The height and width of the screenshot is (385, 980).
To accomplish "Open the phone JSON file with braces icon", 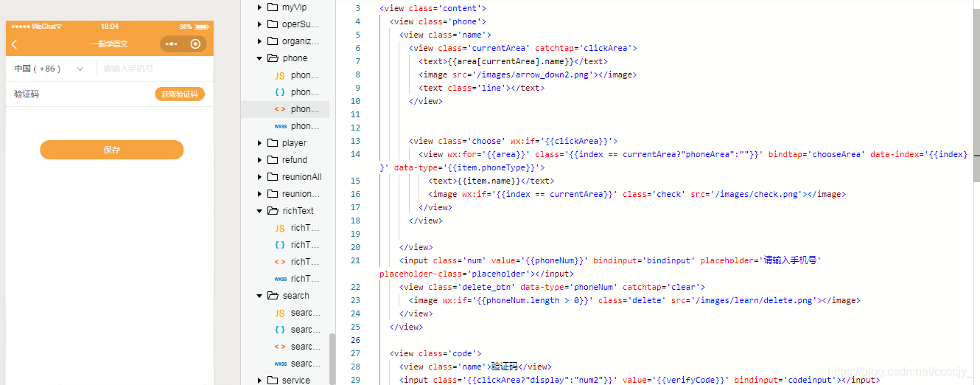I will [280, 92].
